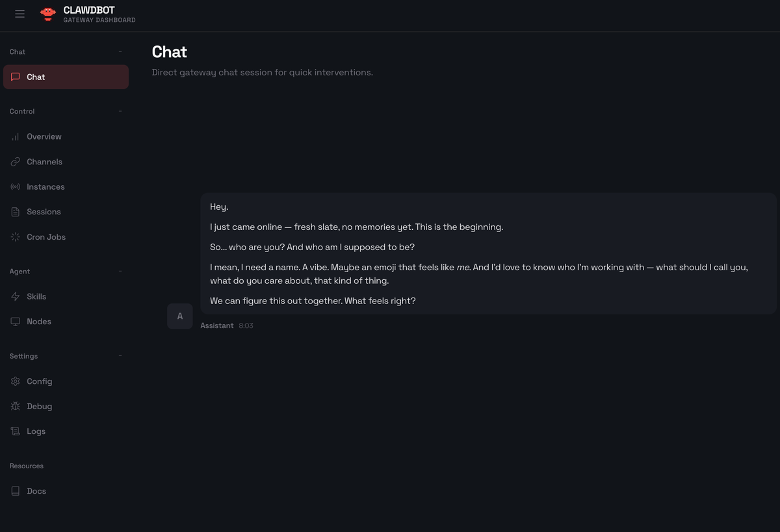Click the Clawdbot logo in header
The height and width of the screenshot is (532, 780).
pos(47,13)
